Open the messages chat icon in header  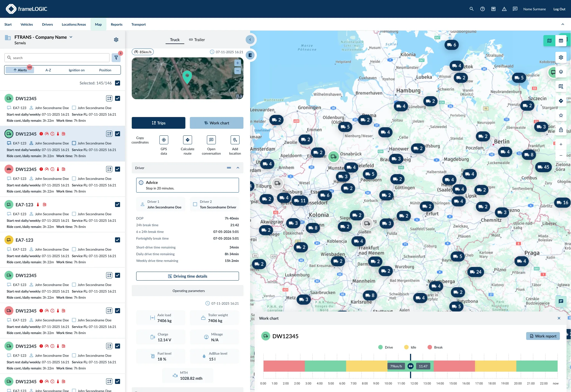point(515,9)
